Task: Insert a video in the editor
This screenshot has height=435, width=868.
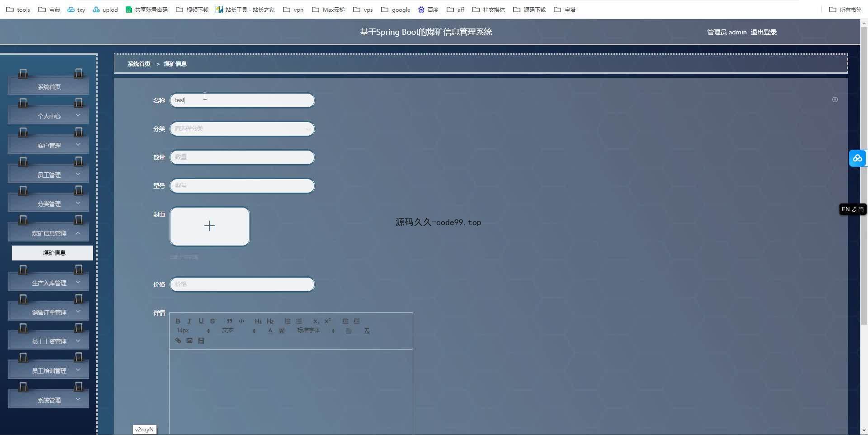Action: click(x=201, y=341)
